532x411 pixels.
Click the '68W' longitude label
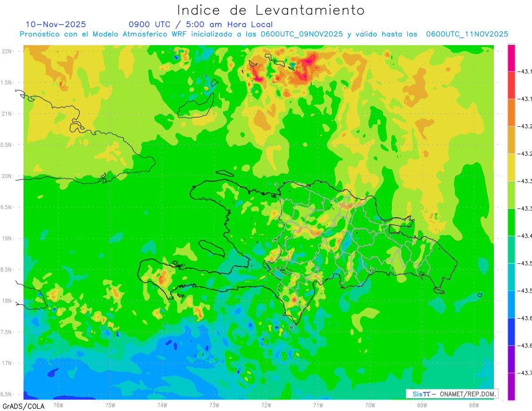pos(474,405)
